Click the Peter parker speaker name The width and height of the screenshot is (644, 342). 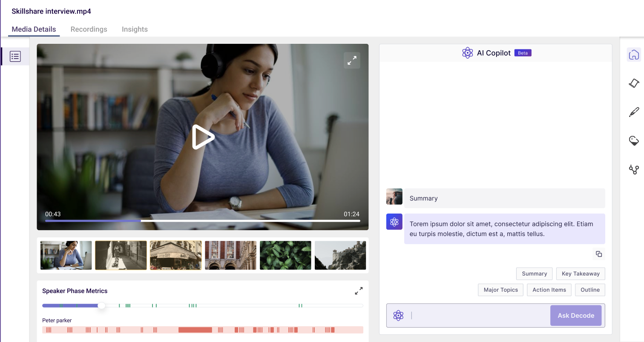coord(57,320)
